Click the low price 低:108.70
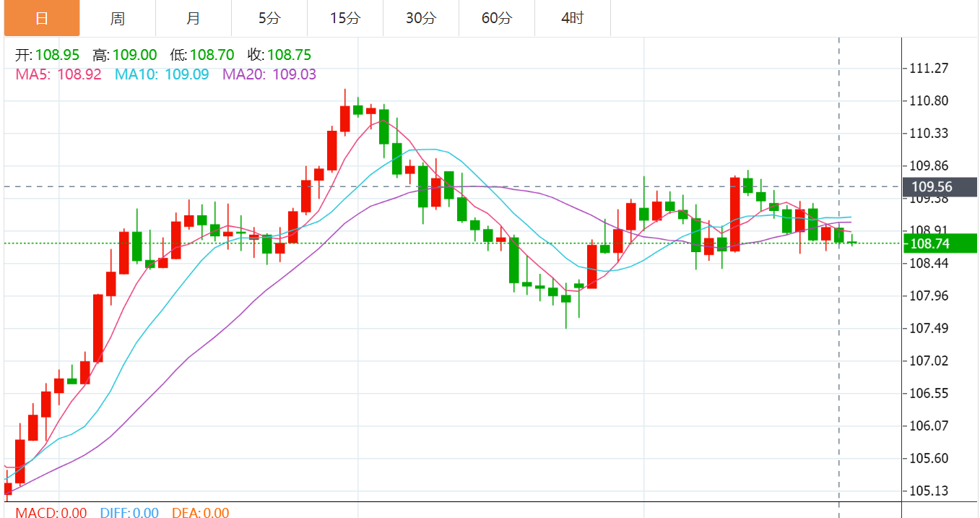 (201, 55)
